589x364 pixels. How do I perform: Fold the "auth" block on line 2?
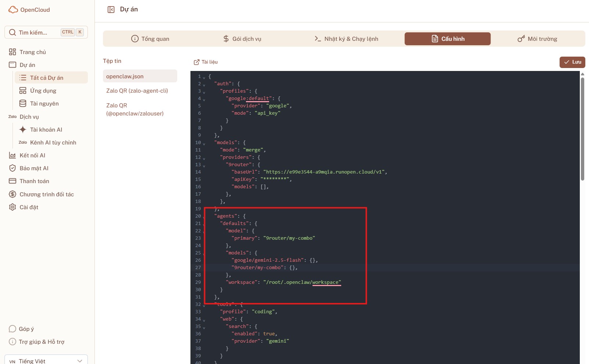(x=204, y=85)
